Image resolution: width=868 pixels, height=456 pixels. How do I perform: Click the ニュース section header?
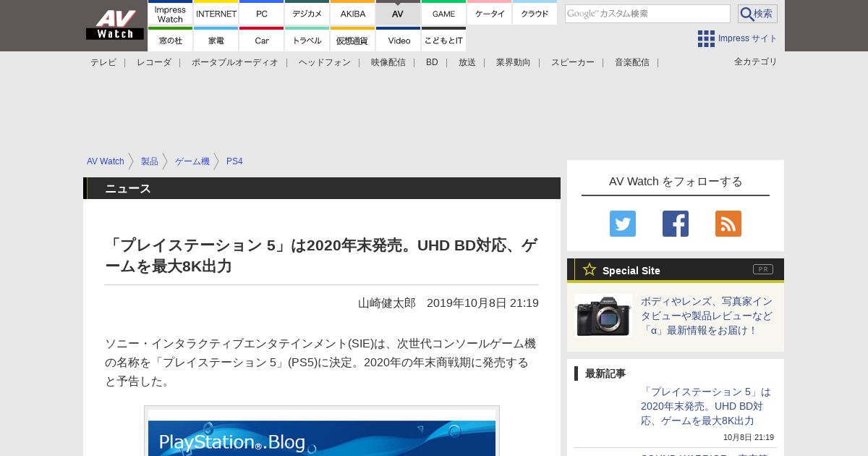click(322, 188)
